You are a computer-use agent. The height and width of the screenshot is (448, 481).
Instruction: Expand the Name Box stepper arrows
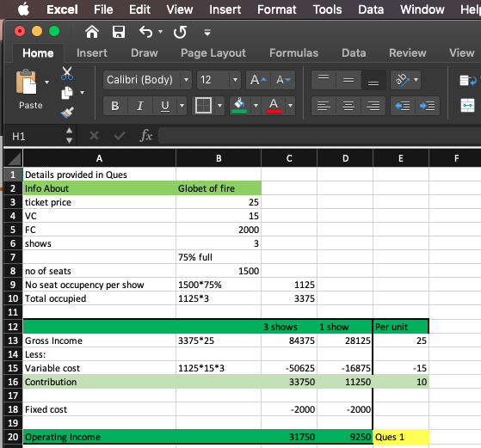pyautogui.click(x=70, y=136)
